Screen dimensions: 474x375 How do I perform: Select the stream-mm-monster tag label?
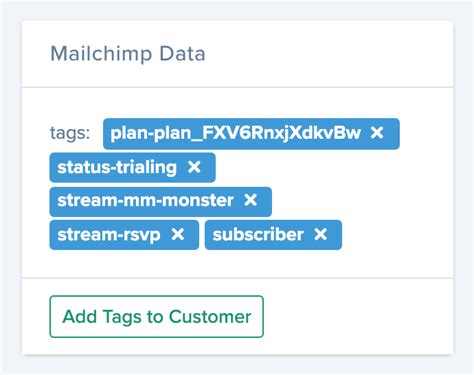click(145, 200)
